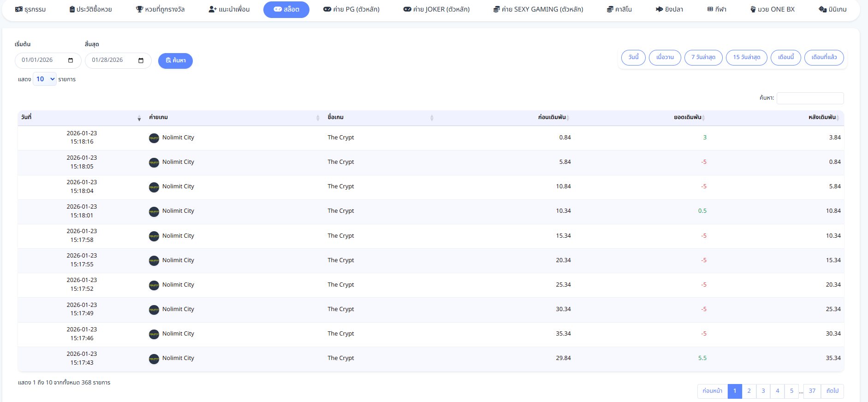This screenshot has width=868, height=402.
Task: Open the ยิงปลา fish shooting tab
Action: coord(669,9)
